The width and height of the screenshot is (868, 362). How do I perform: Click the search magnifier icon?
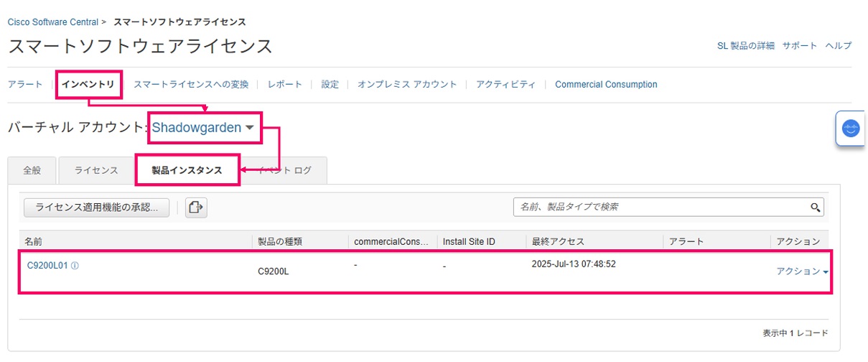(816, 207)
